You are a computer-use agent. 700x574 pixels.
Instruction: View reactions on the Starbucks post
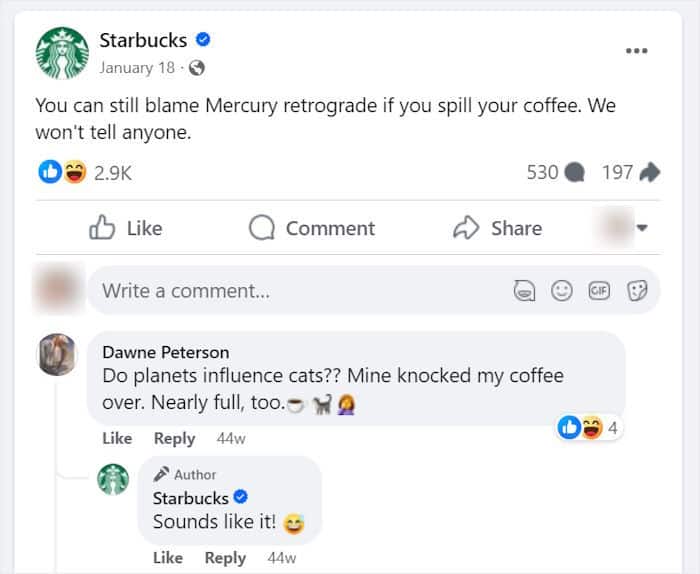coord(62,172)
